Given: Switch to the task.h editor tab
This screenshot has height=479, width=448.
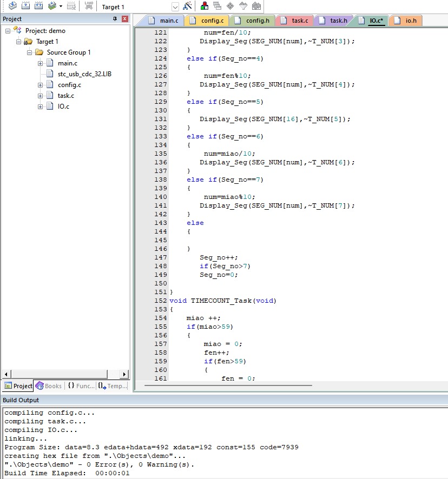Looking at the screenshot, I should click(334, 21).
